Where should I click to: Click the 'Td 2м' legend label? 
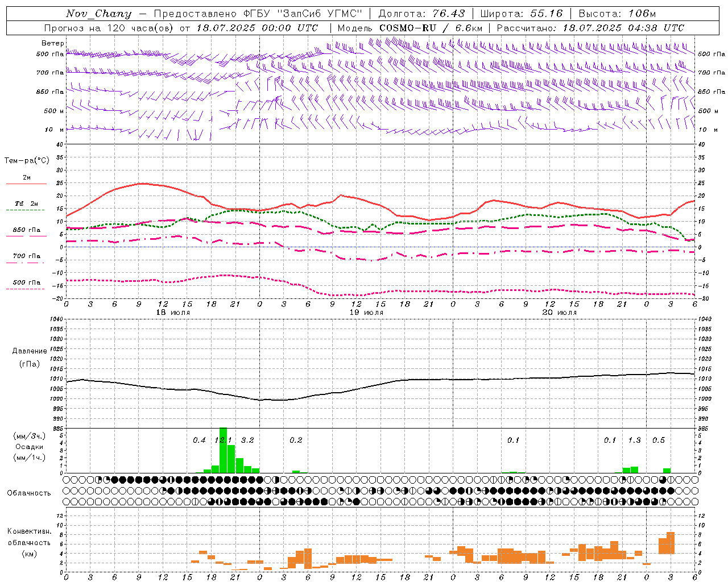[x=27, y=203]
